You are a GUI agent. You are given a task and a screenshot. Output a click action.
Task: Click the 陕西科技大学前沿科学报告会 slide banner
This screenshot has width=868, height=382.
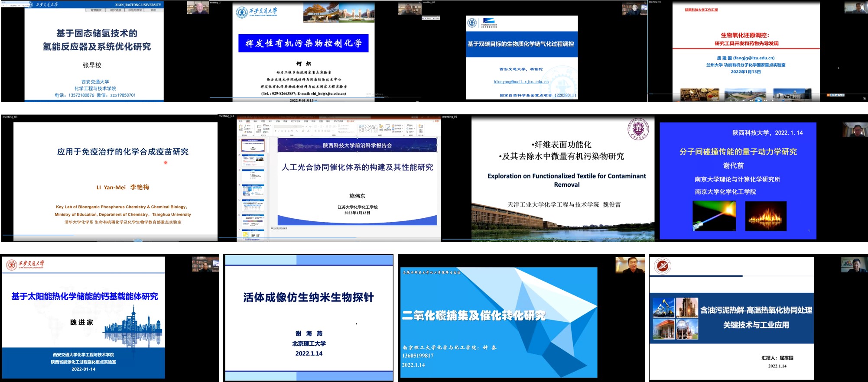(x=357, y=146)
